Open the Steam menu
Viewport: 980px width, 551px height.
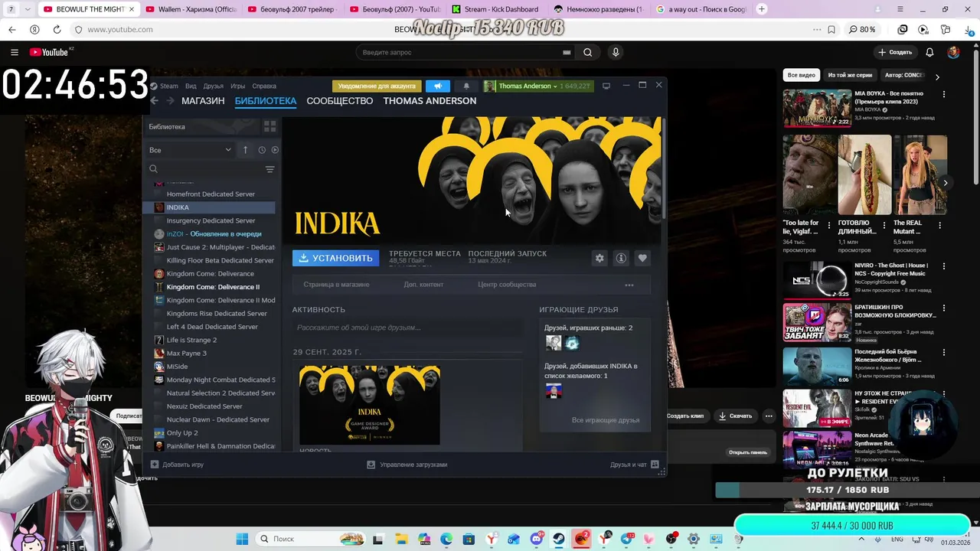(x=168, y=86)
